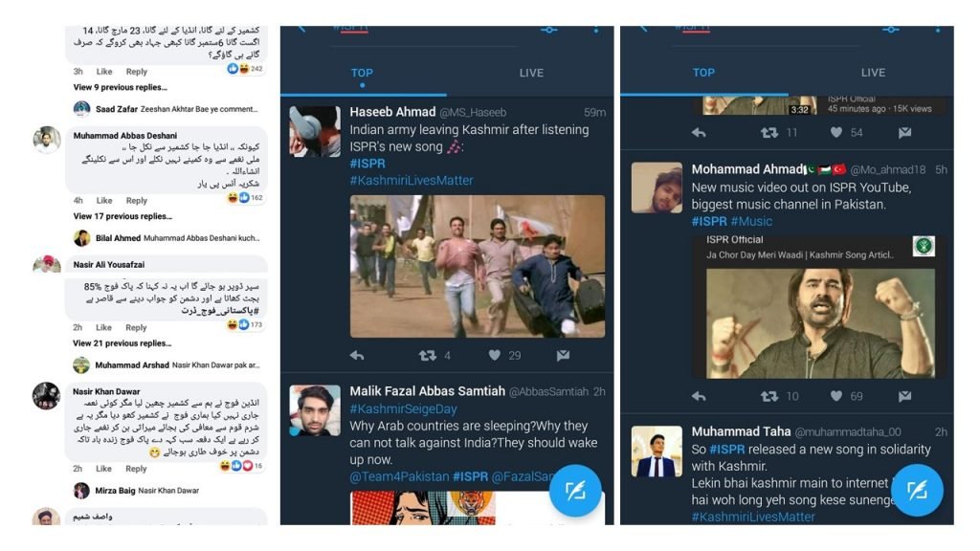The height and width of the screenshot is (551, 980).
Task: Expand View 21 previous replies
Action: click(122, 343)
